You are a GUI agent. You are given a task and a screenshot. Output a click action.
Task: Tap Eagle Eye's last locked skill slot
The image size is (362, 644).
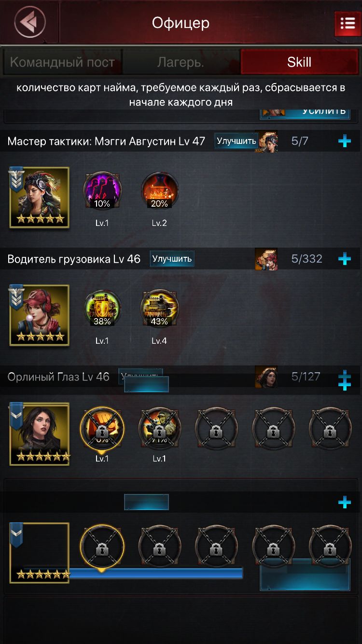(331, 429)
